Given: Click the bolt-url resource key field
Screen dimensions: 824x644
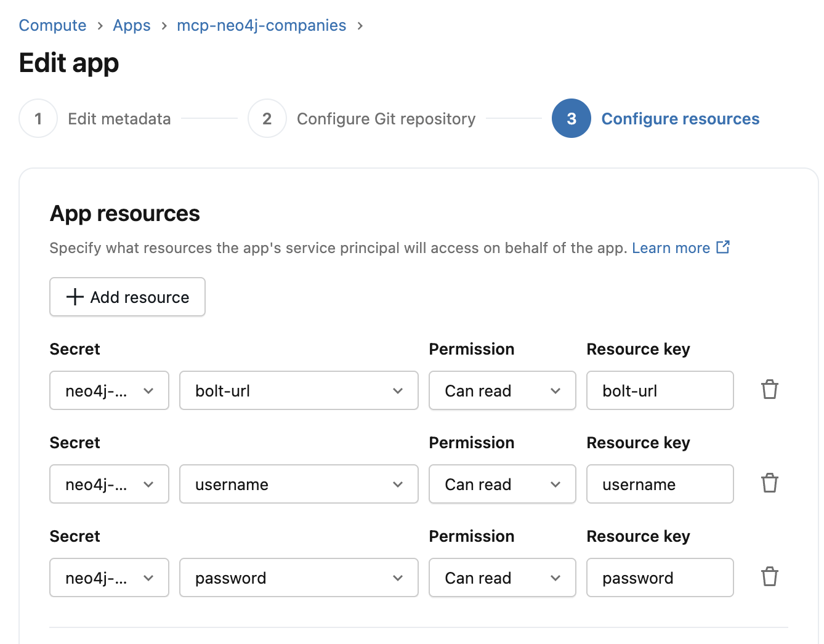Looking at the screenshot, I should click(x=660, y=390).
